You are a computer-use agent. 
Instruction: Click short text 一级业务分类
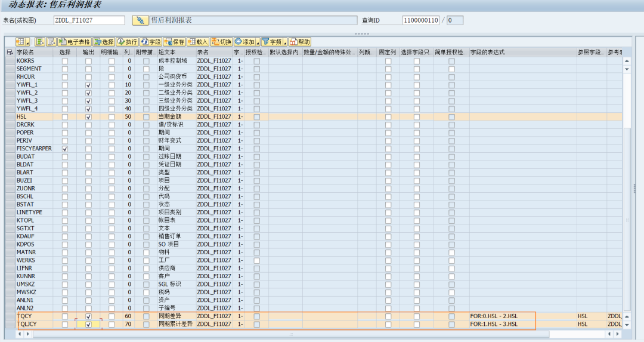175,85
